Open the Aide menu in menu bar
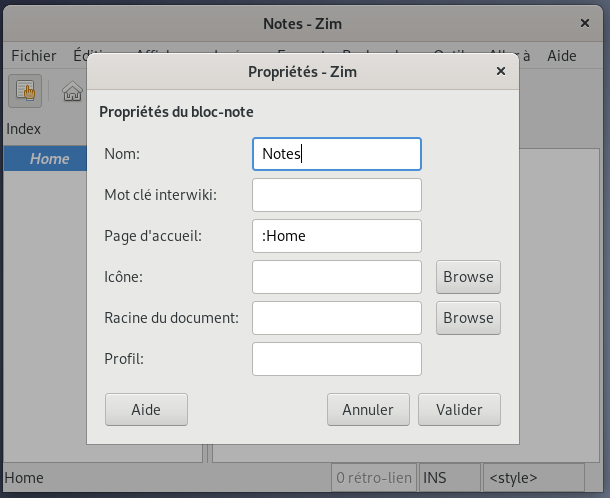This screenshot has height=498, width=610. point(562,56)
